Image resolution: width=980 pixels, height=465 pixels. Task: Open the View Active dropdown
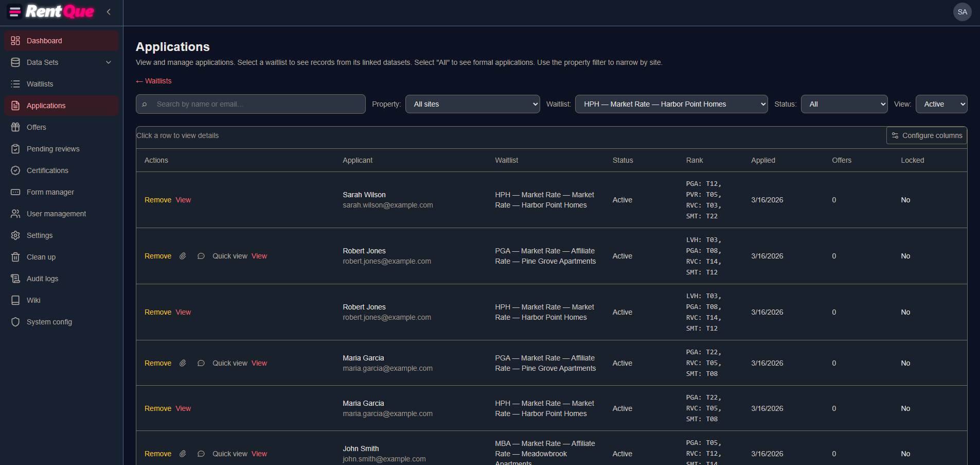[941, 104]
